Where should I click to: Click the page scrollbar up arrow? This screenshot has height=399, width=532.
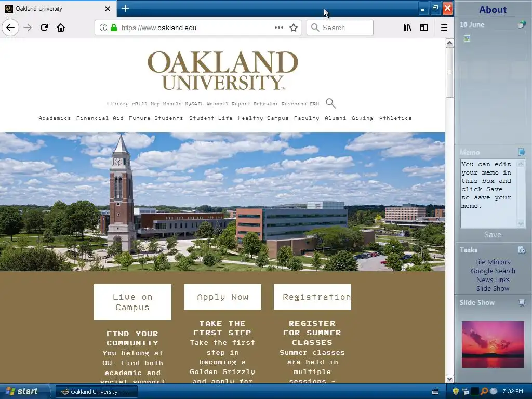tap(449, 43)
